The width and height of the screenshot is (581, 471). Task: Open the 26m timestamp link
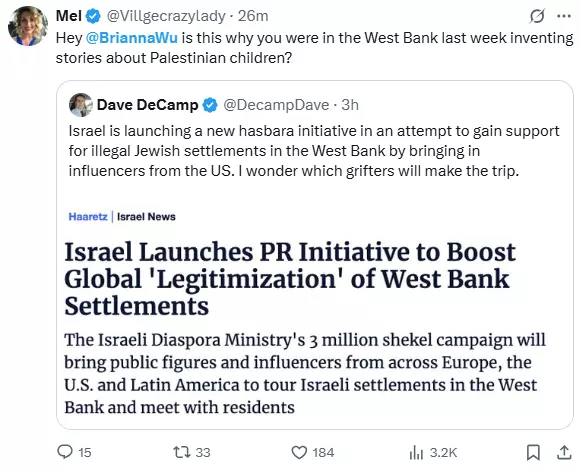point(253,16)
